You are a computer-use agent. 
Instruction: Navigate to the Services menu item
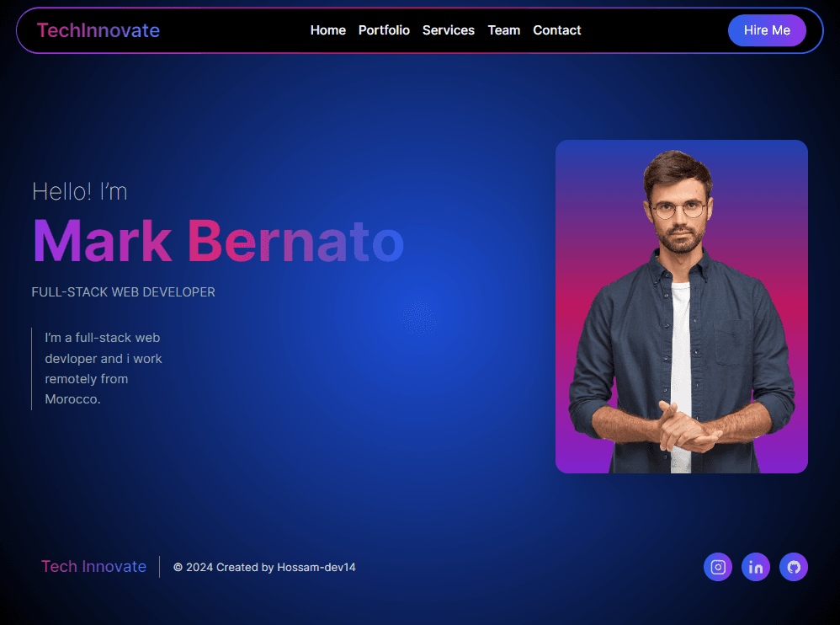pos(449,30)
